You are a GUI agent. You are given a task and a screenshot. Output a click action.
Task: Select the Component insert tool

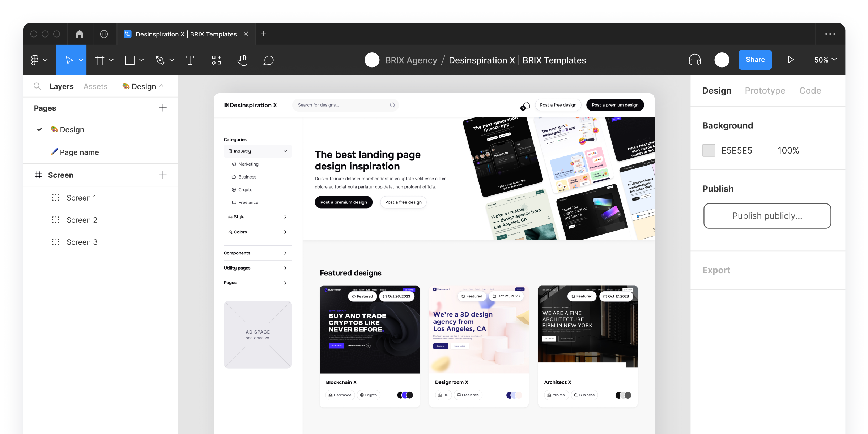point(217,60)
